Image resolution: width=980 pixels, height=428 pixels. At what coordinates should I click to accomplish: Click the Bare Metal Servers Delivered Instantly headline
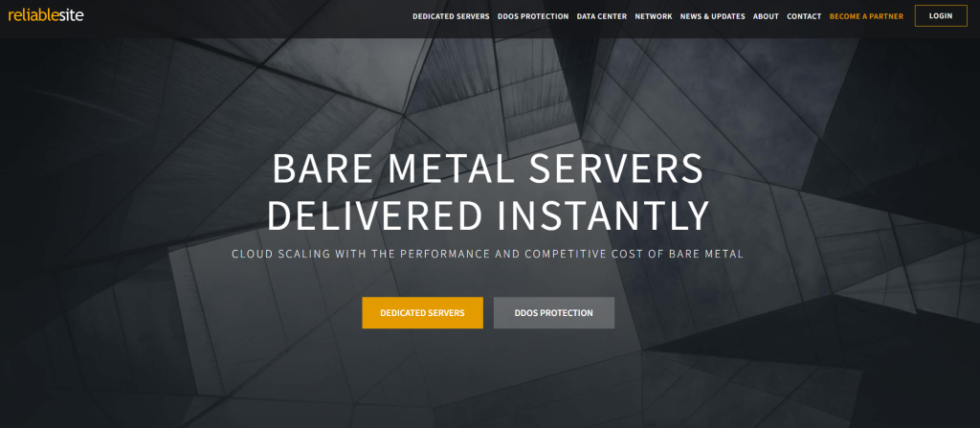[488, 192]
